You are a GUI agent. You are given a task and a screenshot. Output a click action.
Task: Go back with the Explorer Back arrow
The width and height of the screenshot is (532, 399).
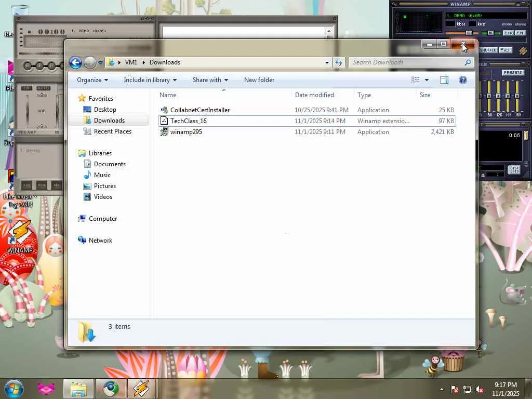pyautogui.click(x=76, y=62)
